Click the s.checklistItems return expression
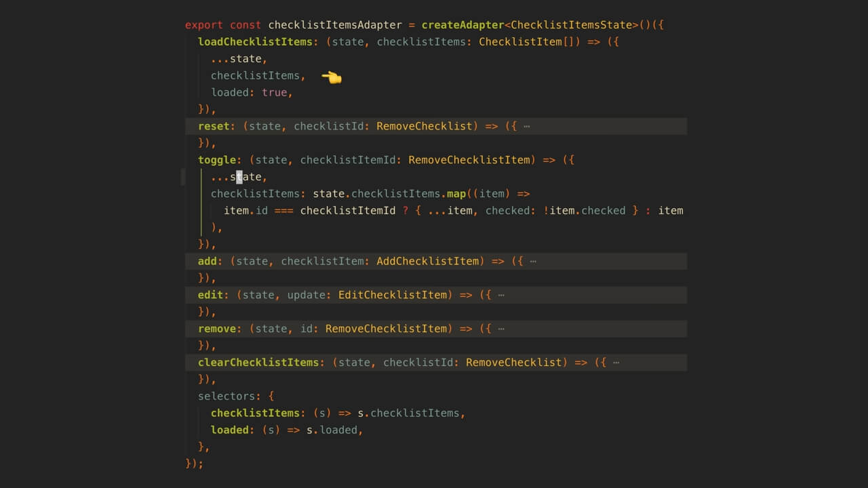This screenshot has width=868, height=488. click(408, 413)
